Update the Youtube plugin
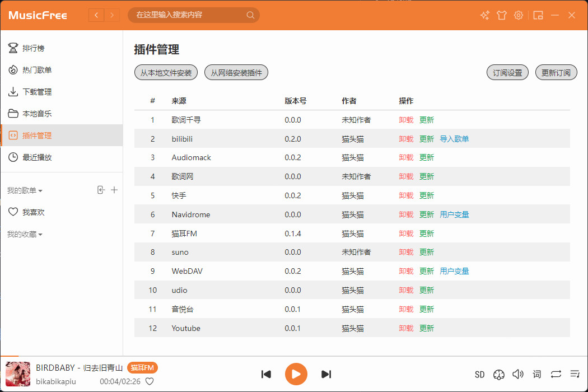 point(427,328)
